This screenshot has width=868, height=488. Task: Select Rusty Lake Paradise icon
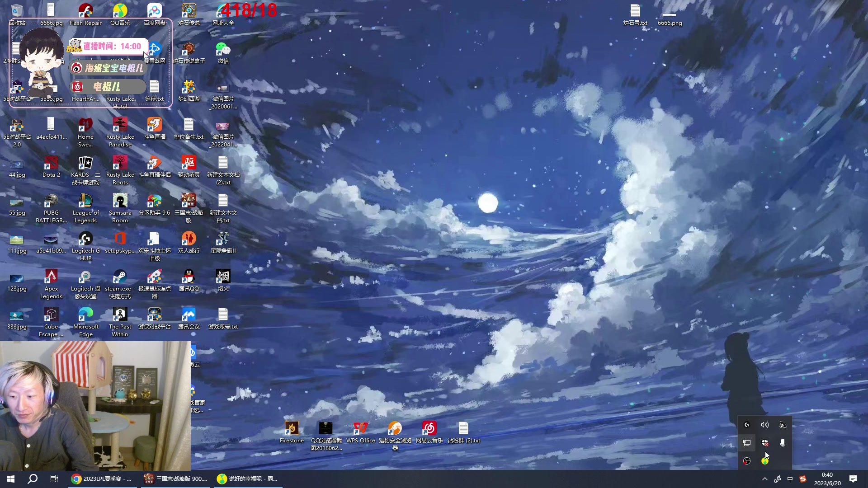point(120,132)
